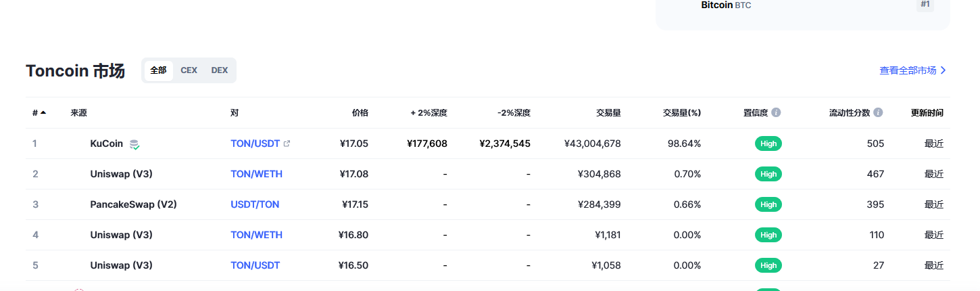
Task: Click the 对 column header
Action: (235, 112)
